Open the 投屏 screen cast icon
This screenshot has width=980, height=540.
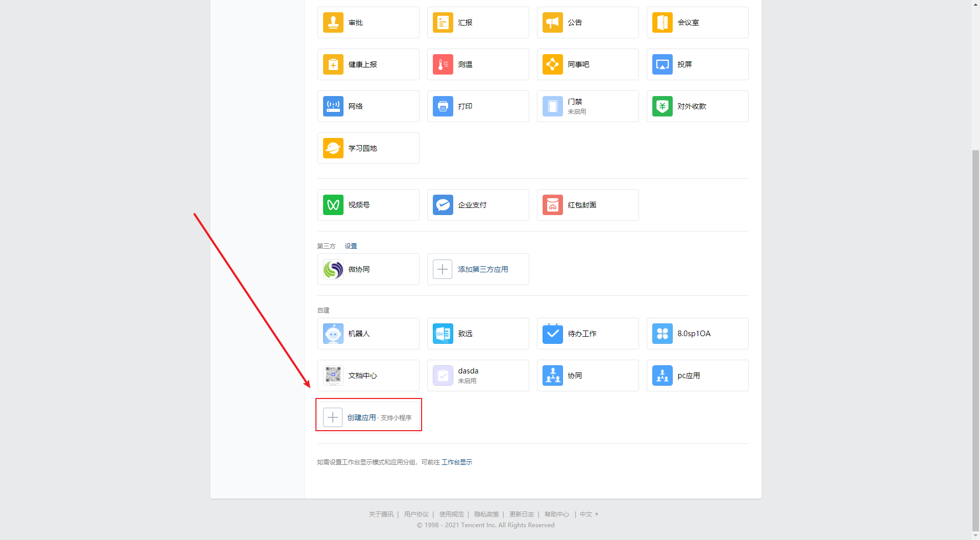tap(663, 64)
